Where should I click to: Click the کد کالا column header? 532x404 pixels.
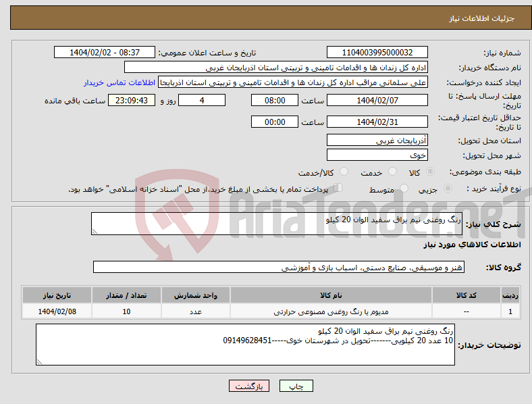coord(467,295)
